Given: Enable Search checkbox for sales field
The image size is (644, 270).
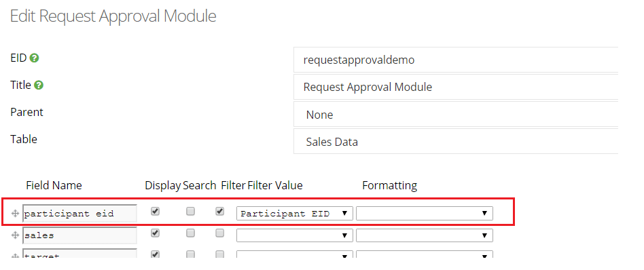Looking at the screenshot, I should (191, 233).
